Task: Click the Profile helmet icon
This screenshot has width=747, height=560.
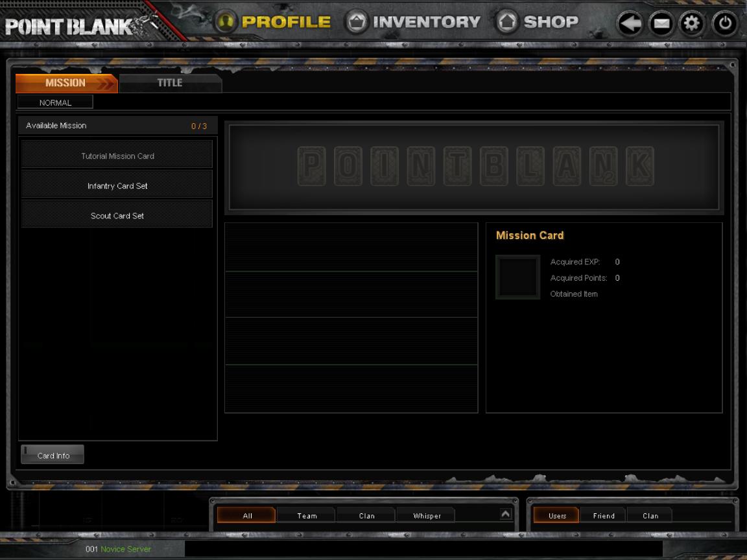Action: pyautogui.click(x=226, y=22)
